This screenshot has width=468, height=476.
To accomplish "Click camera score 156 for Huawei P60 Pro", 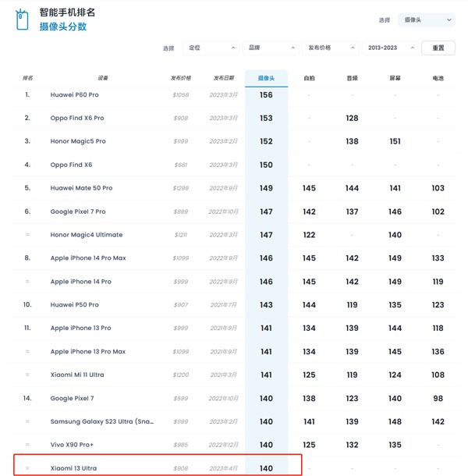I will click(266, 95).
